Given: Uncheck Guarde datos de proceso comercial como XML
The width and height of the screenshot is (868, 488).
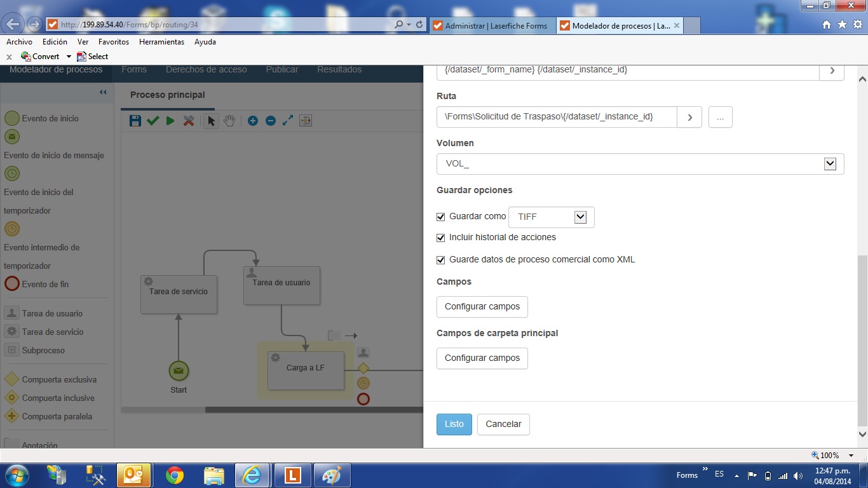Looking at the screenshot, I should point(441,260).
